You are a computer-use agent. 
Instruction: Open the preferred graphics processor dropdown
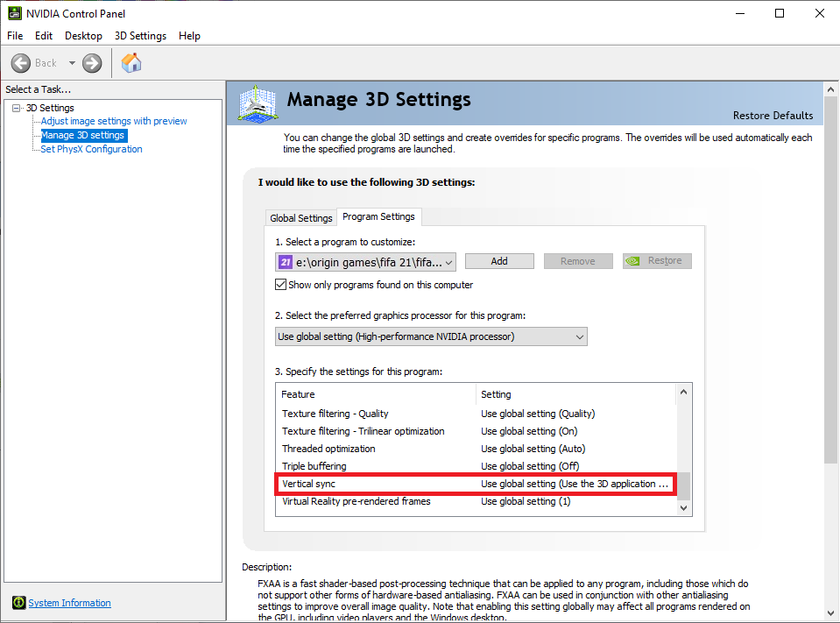(431, 336)
